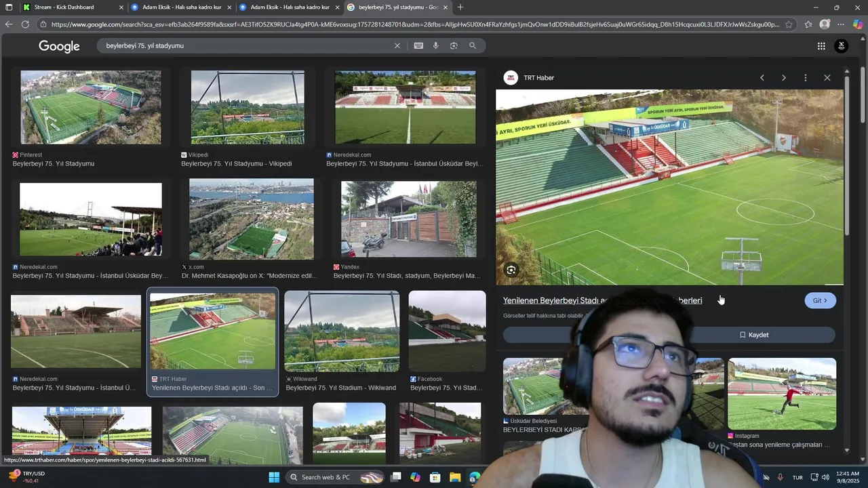Click the Wikiwand Beylerbeyi 75. Yıl Stadium caption
The height and width of the screenshot is (488, 868).
pos(340,388)
